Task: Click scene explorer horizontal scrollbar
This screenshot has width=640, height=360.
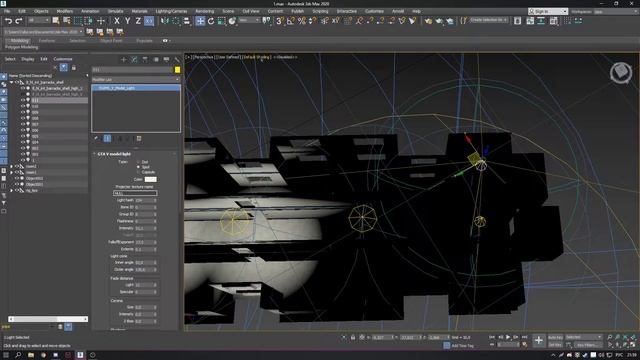Action: click(48, 319)
